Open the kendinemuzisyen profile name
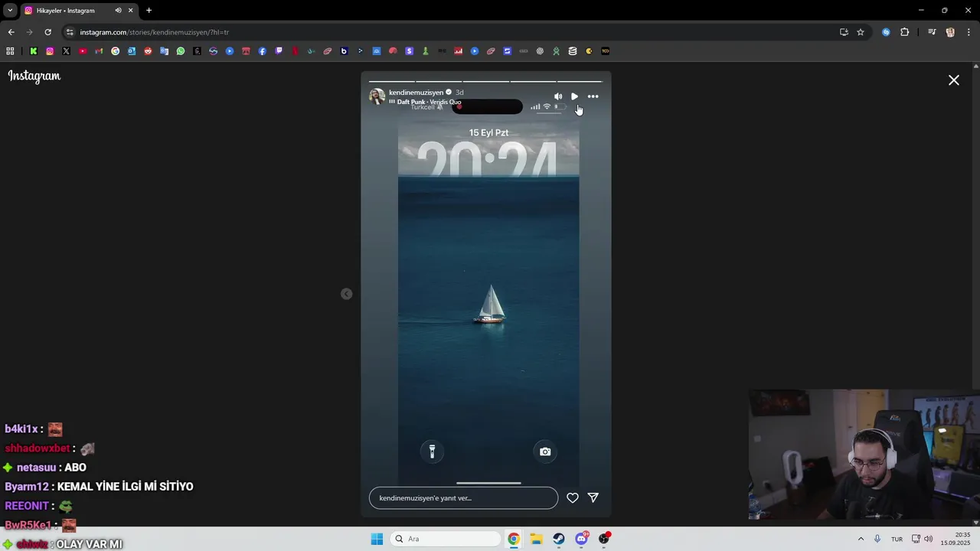The height and width of the screenshot is (551, 980). coord(416,93)
